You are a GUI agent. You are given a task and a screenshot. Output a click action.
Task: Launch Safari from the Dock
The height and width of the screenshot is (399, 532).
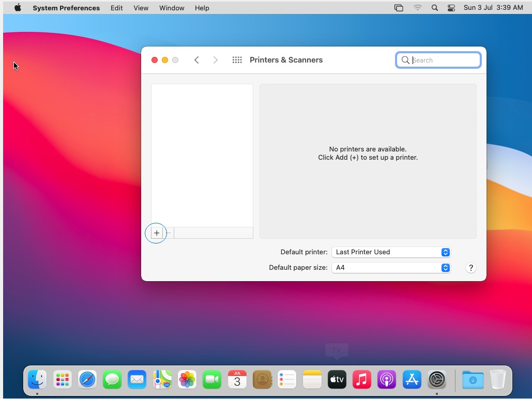point(87,380)
